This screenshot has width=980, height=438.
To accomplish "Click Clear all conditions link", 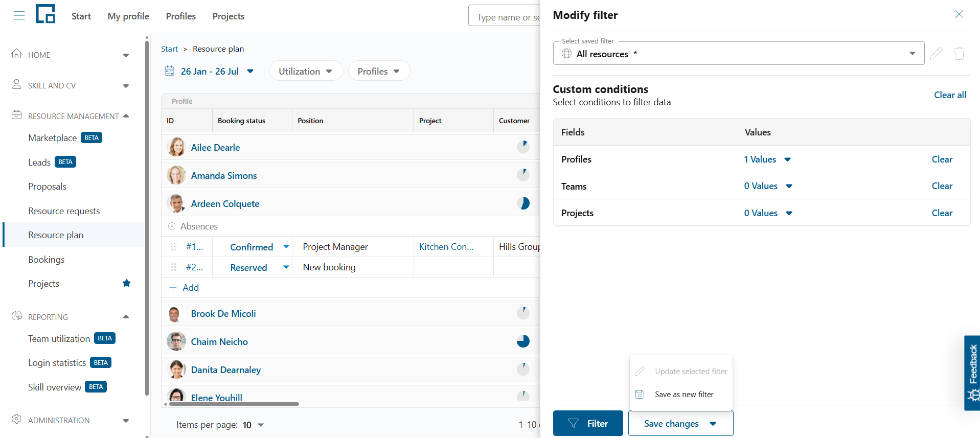I will [x=950, y=95].
